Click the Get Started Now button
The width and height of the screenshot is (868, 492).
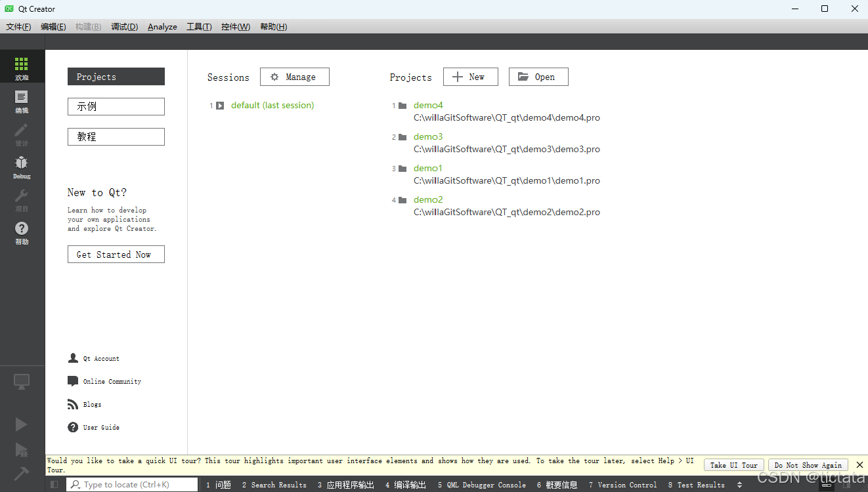point(116,255)
